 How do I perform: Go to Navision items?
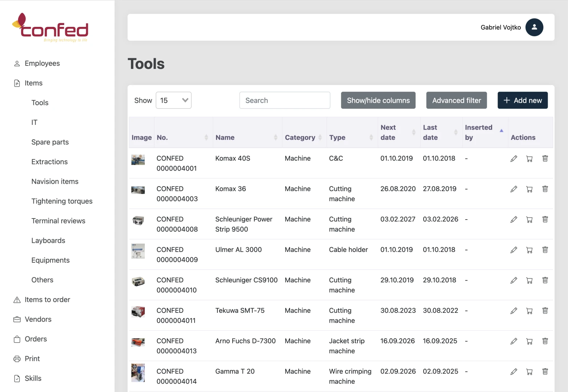(55, 181)
